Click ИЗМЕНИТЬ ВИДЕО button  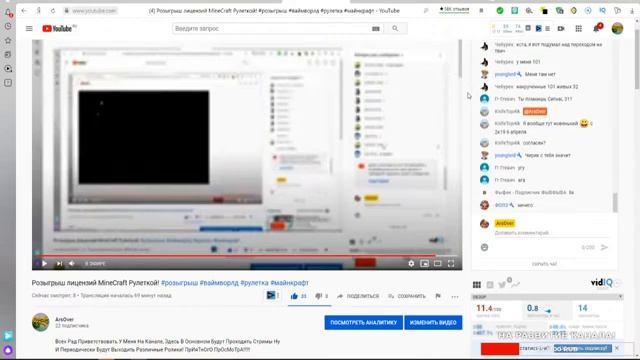433,322
